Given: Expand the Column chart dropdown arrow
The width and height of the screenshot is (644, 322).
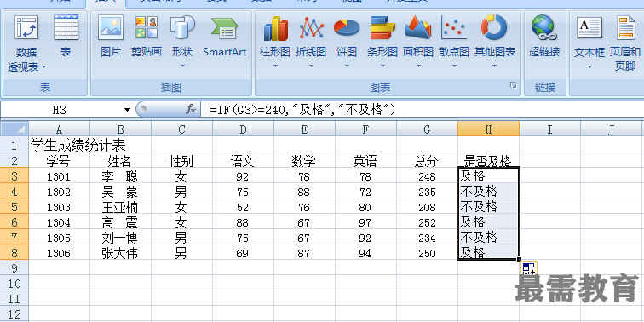Looking at the screenshot, I should 275,66.
